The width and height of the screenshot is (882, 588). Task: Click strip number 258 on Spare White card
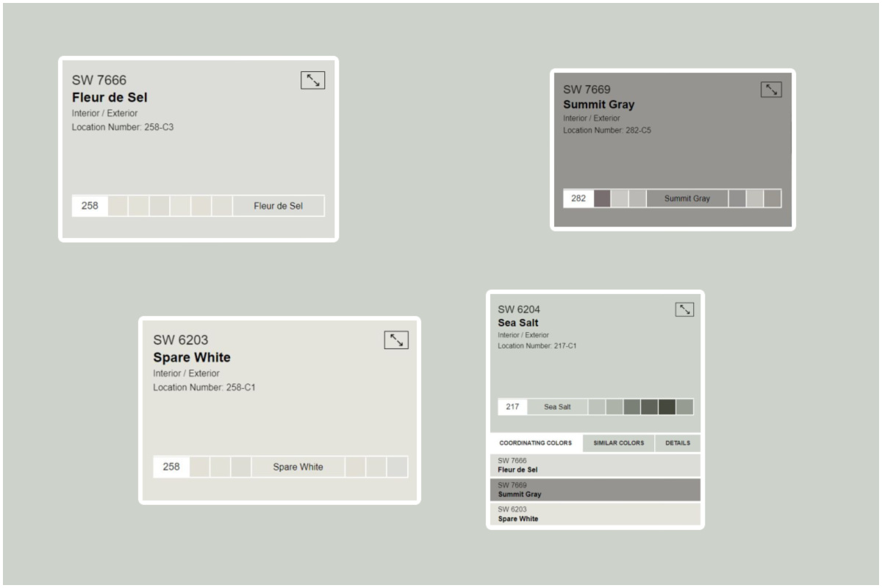pyautogui.click(x=171, y=467)
